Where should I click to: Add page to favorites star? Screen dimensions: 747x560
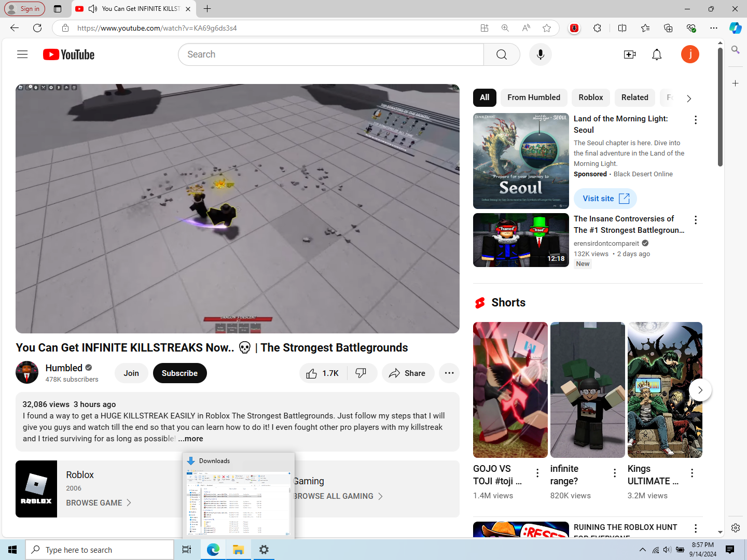pos(547,28)
